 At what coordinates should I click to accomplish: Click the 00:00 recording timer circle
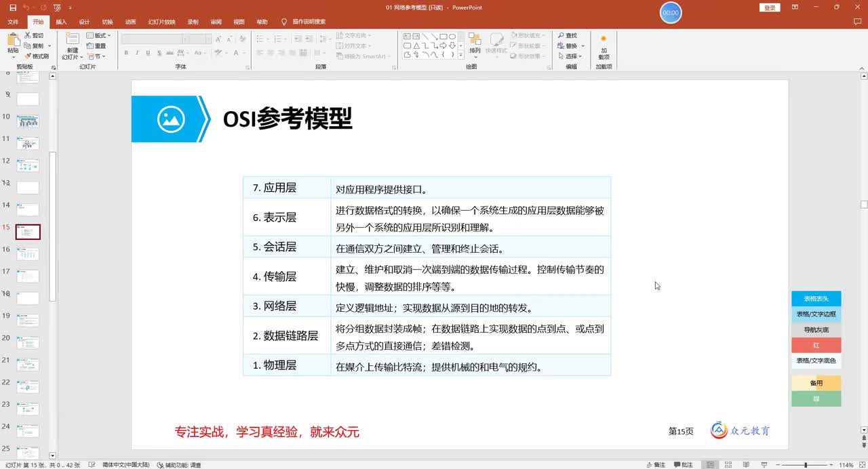[x=671, y=13]
